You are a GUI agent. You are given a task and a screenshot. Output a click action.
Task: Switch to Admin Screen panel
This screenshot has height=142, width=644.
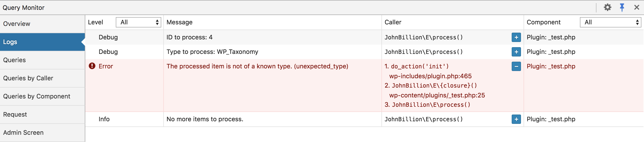[x=23, y=133]
